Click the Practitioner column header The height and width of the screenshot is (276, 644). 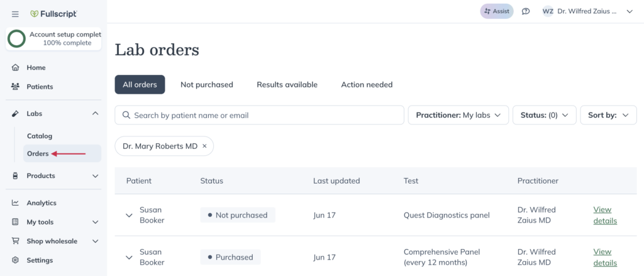[x=538, y=180]
